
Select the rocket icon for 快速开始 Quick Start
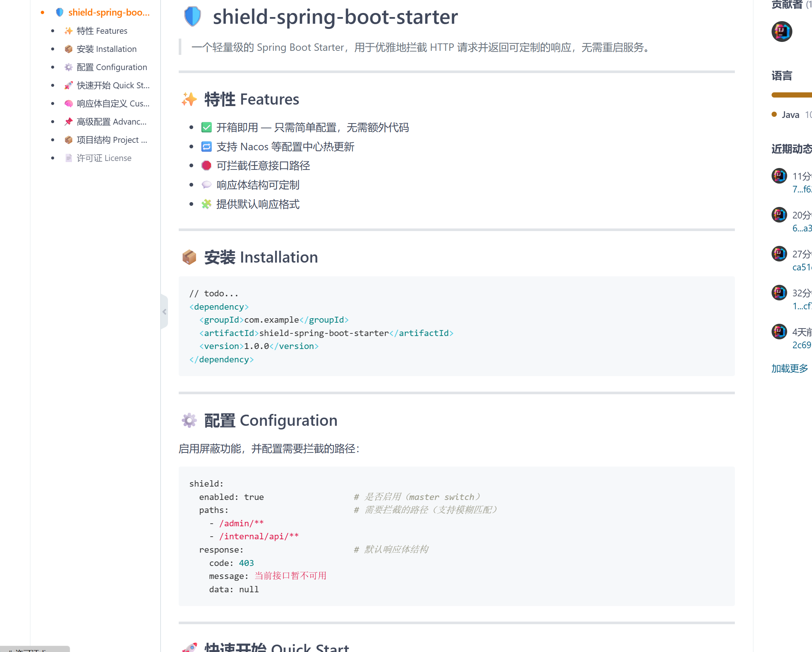[68, 85]
